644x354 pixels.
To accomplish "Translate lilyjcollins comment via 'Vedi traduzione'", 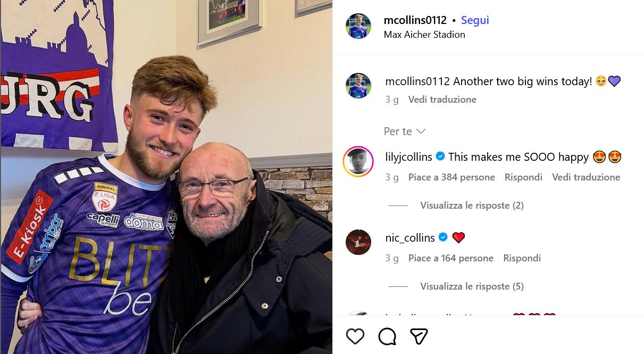I will pyautogui.click(x=586, y=177).
